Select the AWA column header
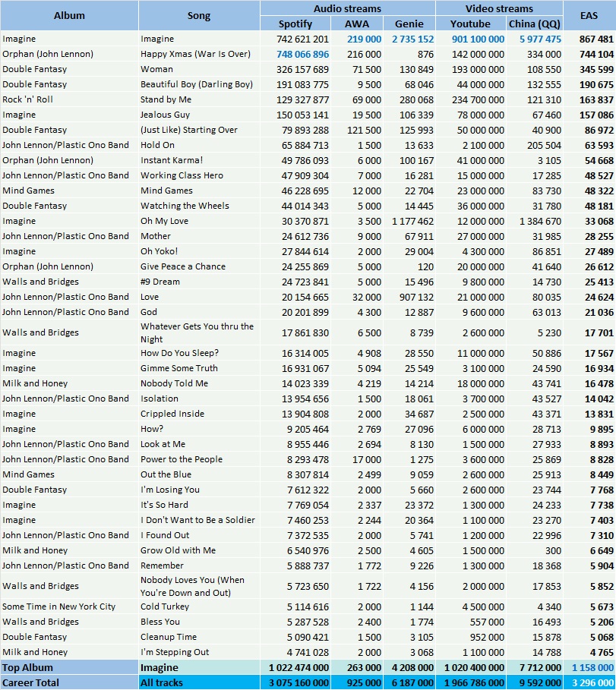This screenshot has width=616, height=690. click(x=357, y=24)
